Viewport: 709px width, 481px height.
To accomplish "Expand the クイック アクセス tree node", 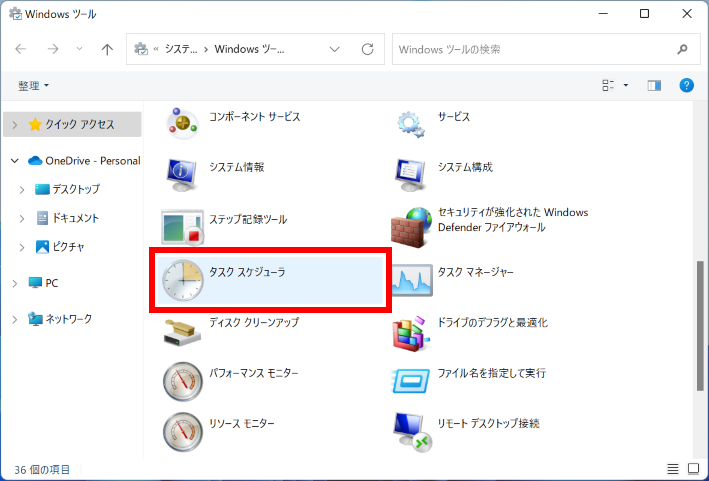I will point(14,124).
